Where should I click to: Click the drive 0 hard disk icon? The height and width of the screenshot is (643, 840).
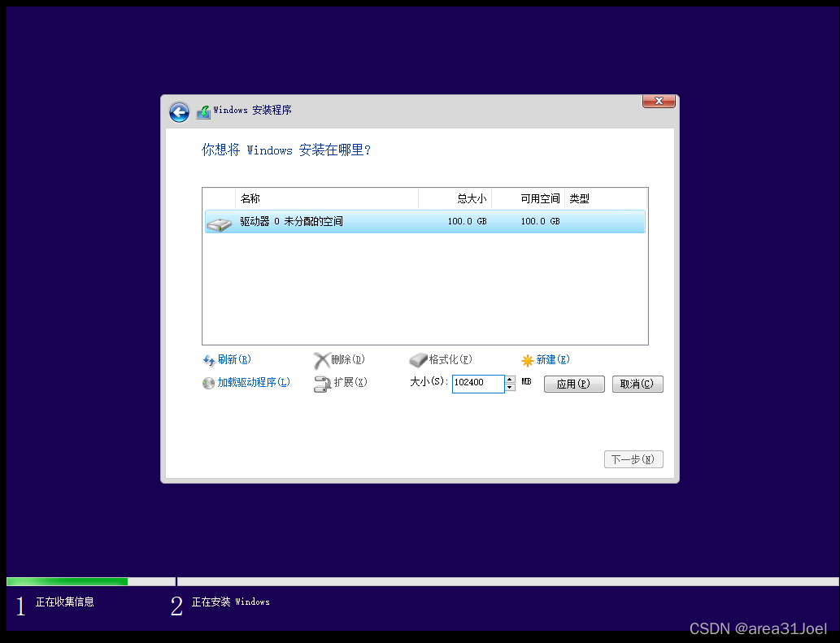219,224
